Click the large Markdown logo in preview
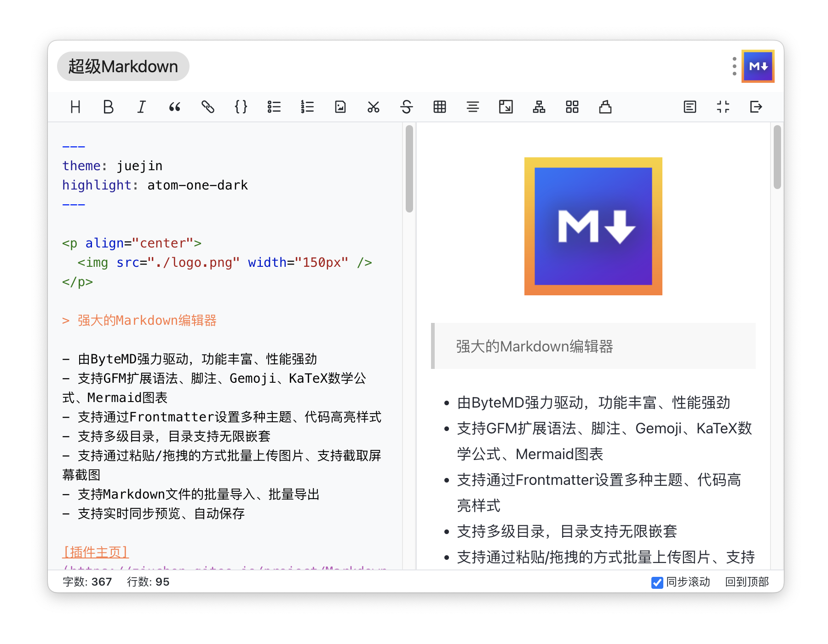Viewport: 828px width, 644px height. click(593, 226)
